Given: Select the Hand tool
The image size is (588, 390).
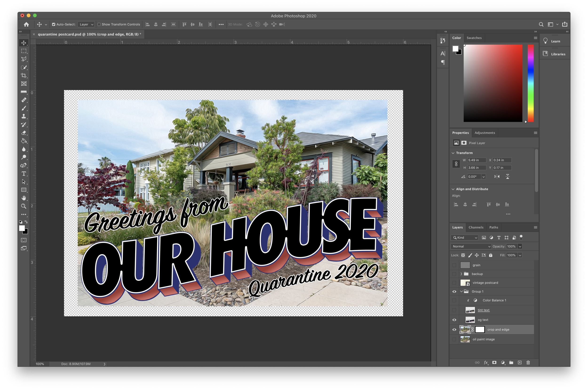Looking at the screenshot, I should coord(24,198).
